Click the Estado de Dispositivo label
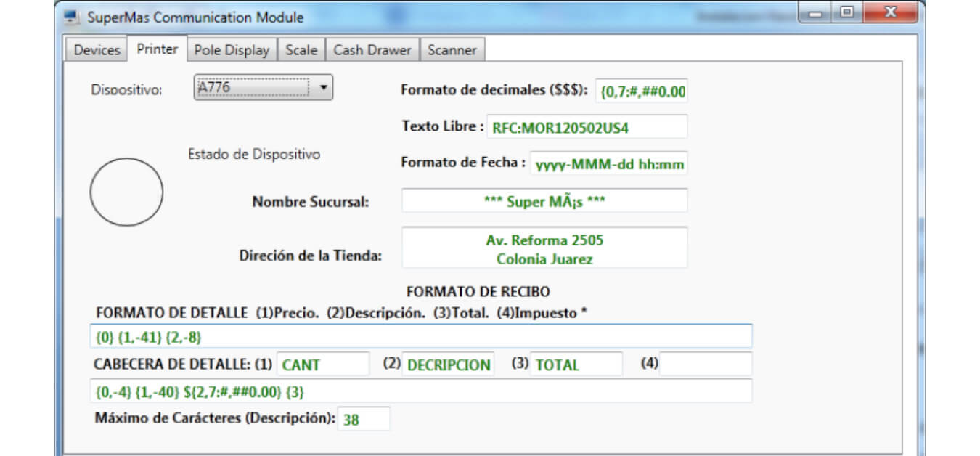This screenshot has width=980, height=456. pos(254,154)
